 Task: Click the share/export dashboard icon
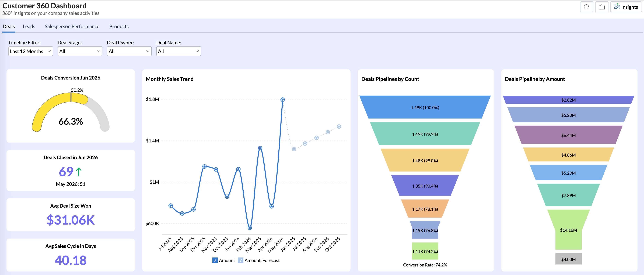click(x=601, y=7)
